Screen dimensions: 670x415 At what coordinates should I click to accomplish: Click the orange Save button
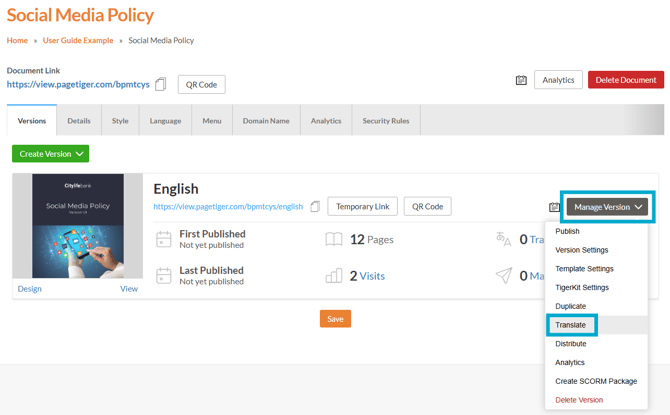coord(335,319)
